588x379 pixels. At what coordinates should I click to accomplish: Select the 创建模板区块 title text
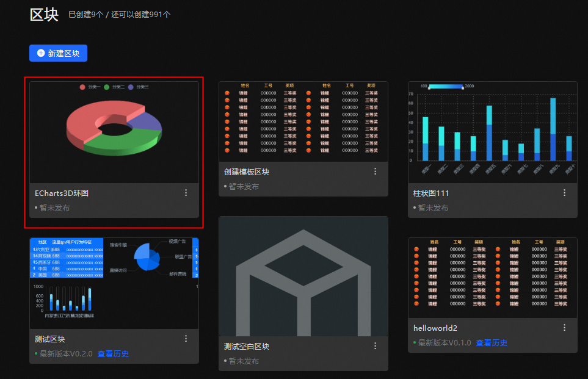(247, 171)
